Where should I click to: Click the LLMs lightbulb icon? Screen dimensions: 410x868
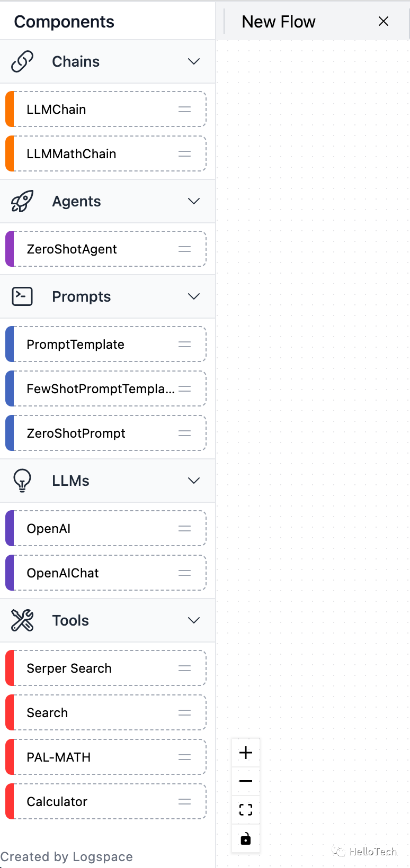click(22, 481)
